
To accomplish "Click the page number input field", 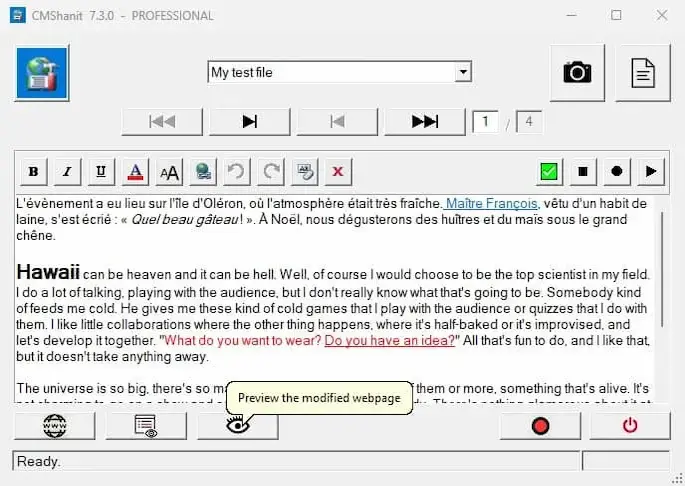I will pos(487,122).
